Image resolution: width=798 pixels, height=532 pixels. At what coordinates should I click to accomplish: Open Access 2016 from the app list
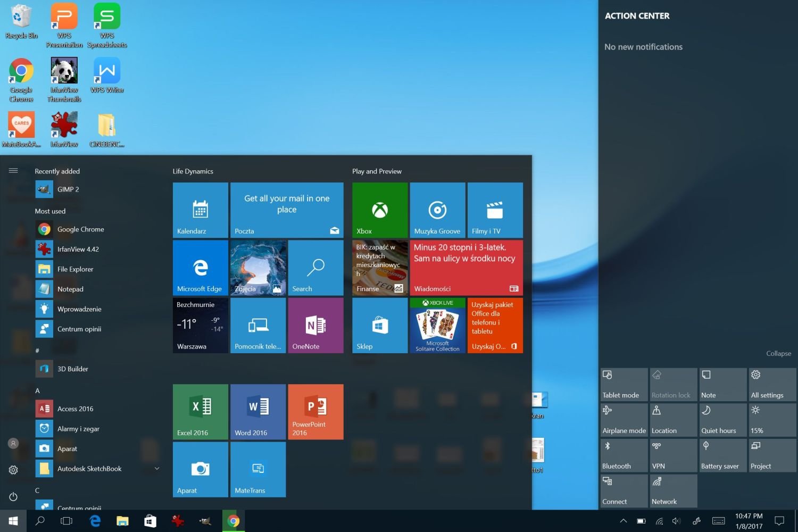tap(98, 409)
